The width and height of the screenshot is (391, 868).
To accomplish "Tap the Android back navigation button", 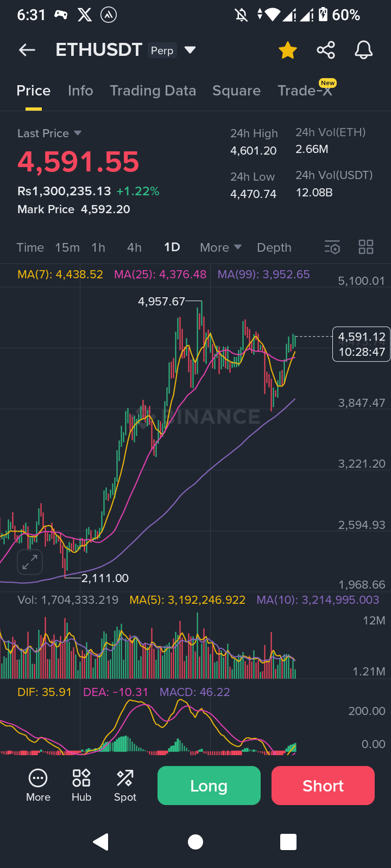I will (x=101, y=841).
